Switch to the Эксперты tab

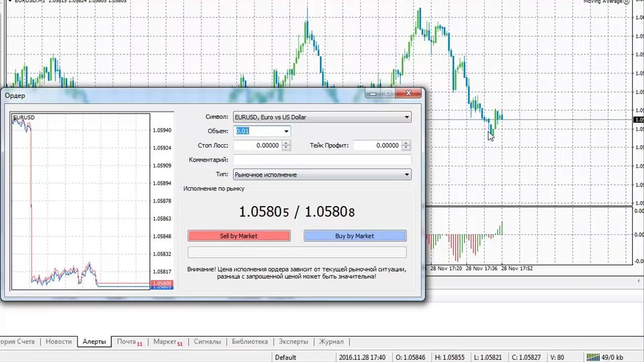pos(293,341)
